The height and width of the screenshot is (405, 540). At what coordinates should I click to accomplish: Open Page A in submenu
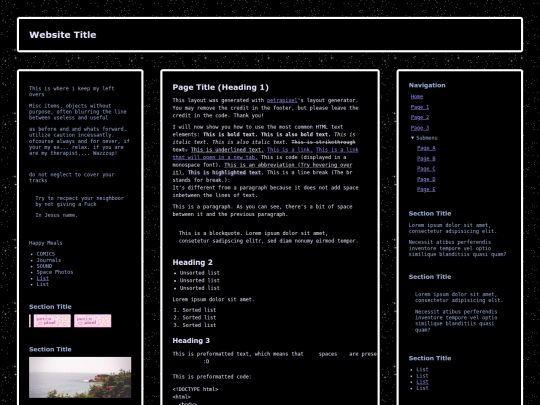point(426,148)
